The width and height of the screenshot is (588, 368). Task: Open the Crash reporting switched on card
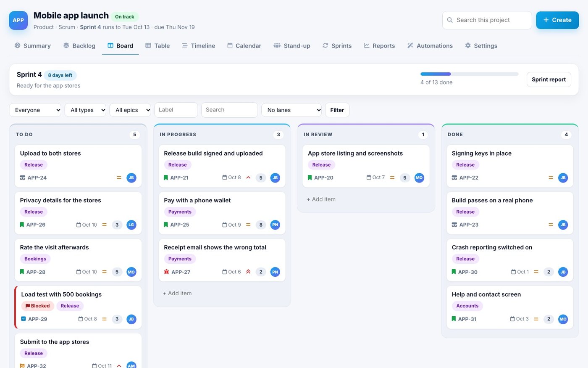tap(510, 260)
